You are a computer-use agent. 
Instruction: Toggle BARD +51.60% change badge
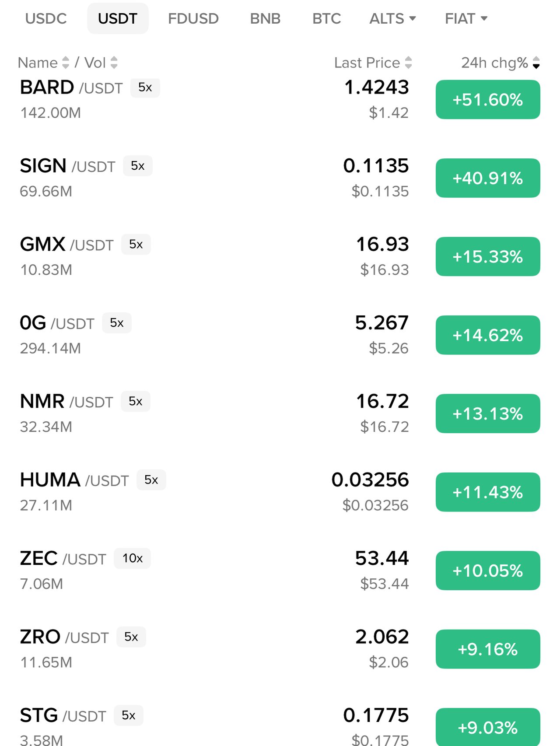(x=487, y=100)
